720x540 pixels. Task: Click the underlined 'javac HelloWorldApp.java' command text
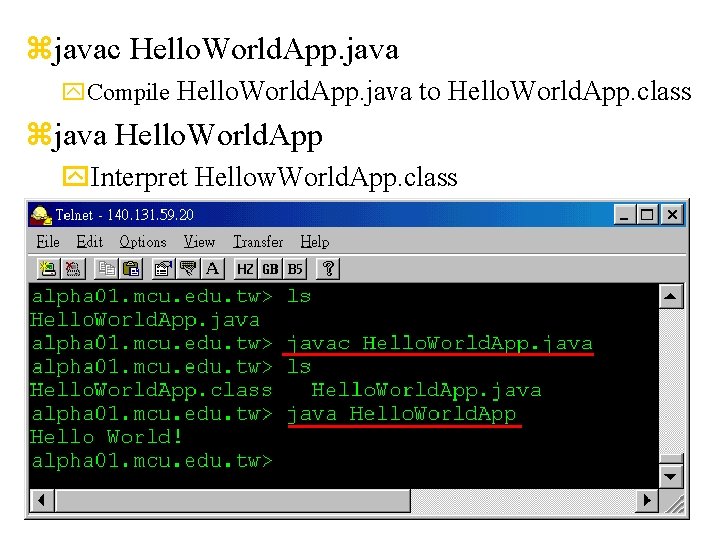439,344
